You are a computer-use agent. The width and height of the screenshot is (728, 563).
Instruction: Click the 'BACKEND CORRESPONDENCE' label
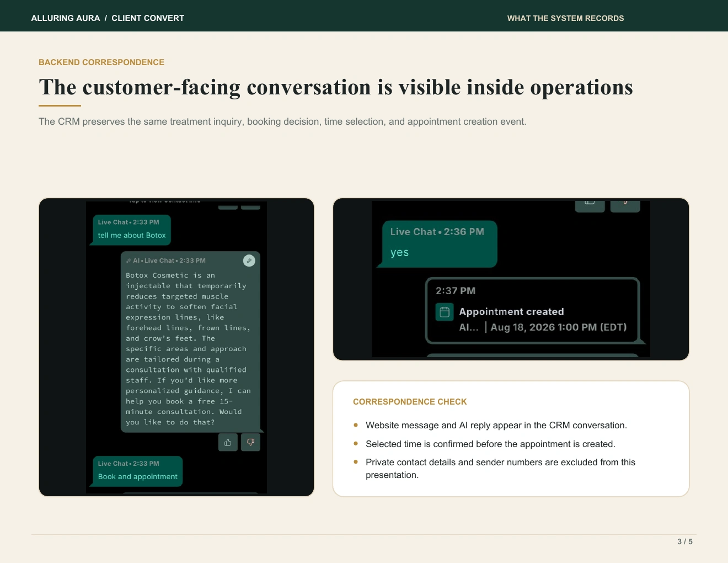[101, 62]
